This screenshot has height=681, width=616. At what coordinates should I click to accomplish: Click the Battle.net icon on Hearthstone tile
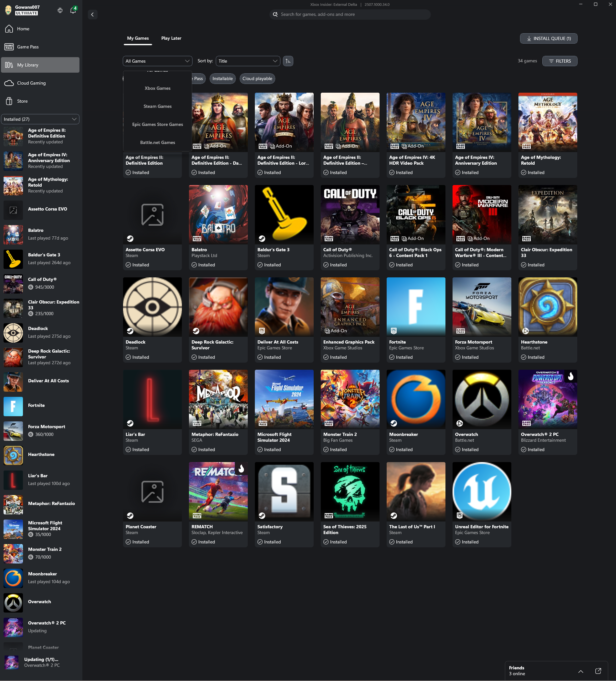(526, 331)
